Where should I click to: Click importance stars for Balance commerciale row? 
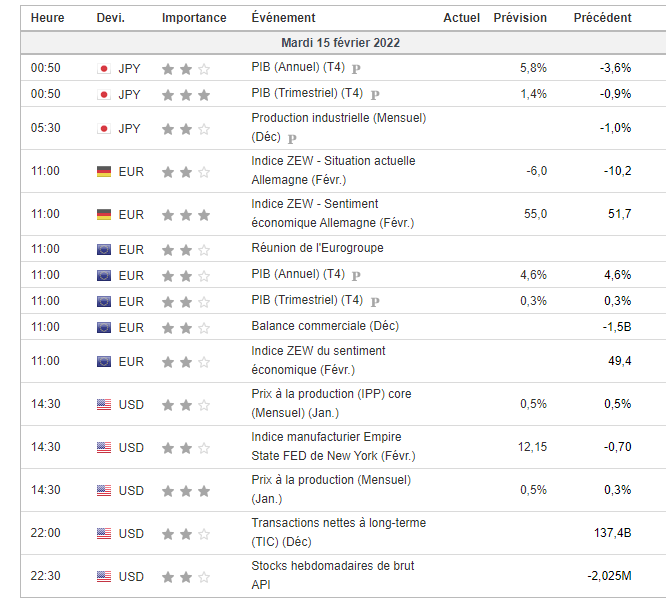[x=186, y=327]
